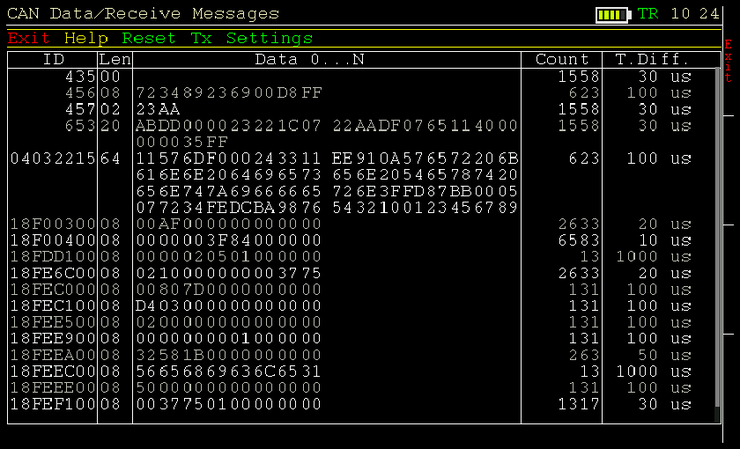The height and width of the screenshot is (449, 740).
Task: Click the green TR status indicator
Action: pos(648,14)
